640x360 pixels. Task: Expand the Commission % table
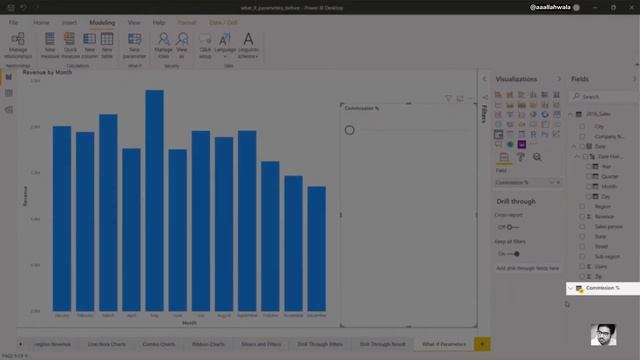pos(571,288)
